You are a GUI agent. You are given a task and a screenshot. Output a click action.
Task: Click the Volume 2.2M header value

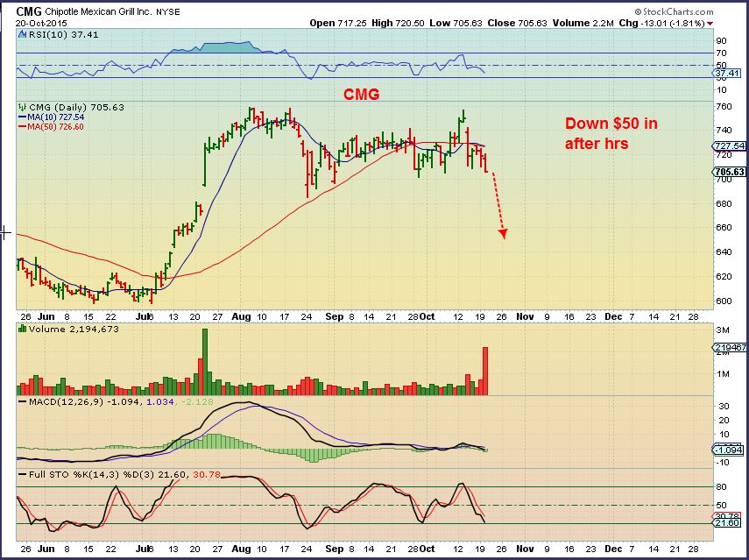click(583, 23)
